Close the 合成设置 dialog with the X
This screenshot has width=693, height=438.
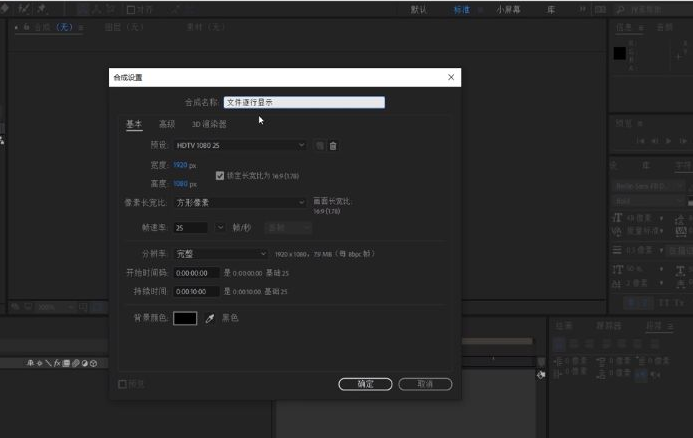(x=451, y=77)
